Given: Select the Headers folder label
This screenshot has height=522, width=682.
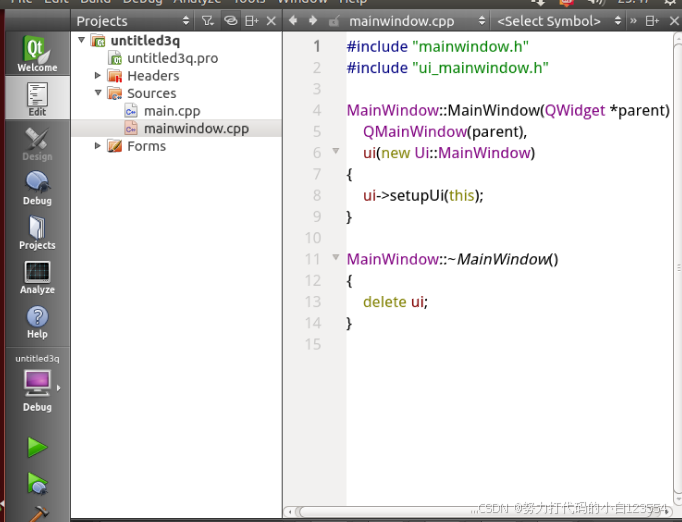Looking at the screenshot, I should (153, 76).
